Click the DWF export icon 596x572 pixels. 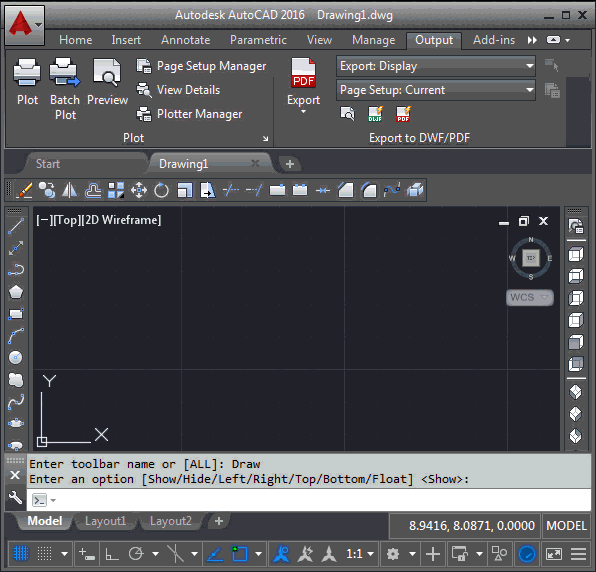[376, 114]
